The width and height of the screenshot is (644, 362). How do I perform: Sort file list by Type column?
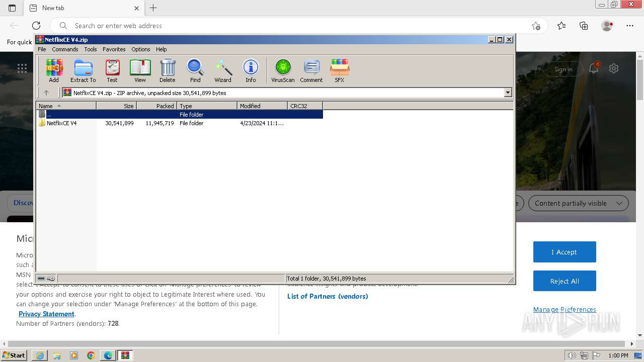click(x=207, y=106)
